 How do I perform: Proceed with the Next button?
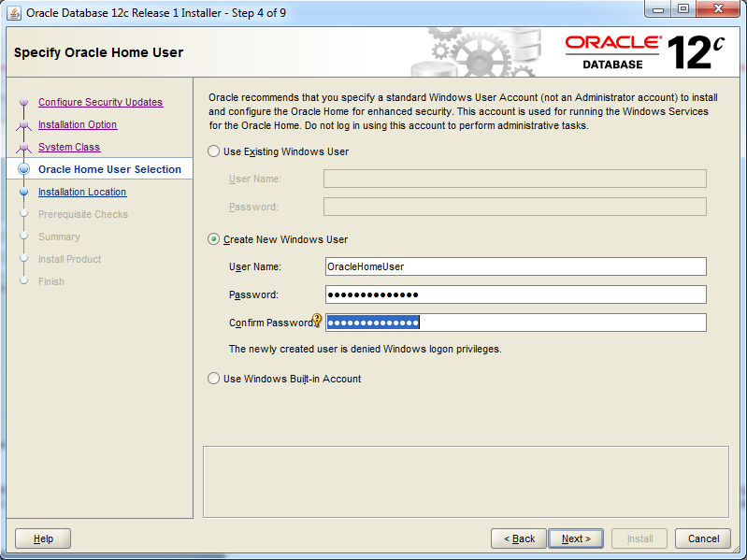click(576, 538)
